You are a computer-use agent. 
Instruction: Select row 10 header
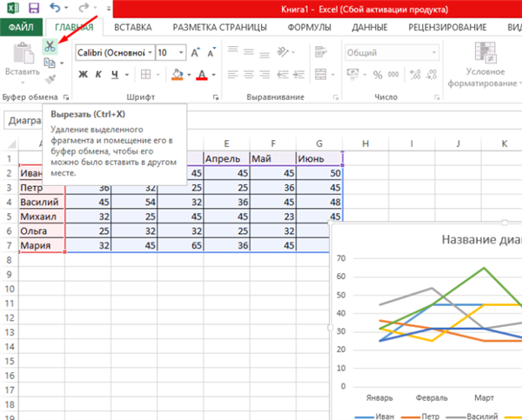(10, 289)
